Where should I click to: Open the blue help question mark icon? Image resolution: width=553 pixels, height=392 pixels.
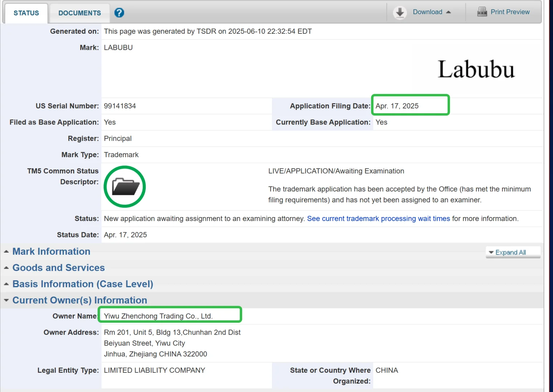[119, 13]
